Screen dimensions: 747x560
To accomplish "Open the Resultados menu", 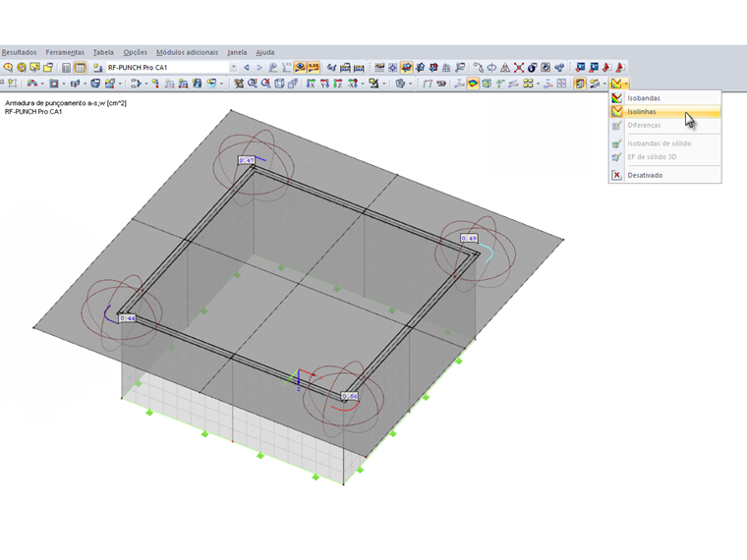I will pyautogui.click(x=19, y=52).
